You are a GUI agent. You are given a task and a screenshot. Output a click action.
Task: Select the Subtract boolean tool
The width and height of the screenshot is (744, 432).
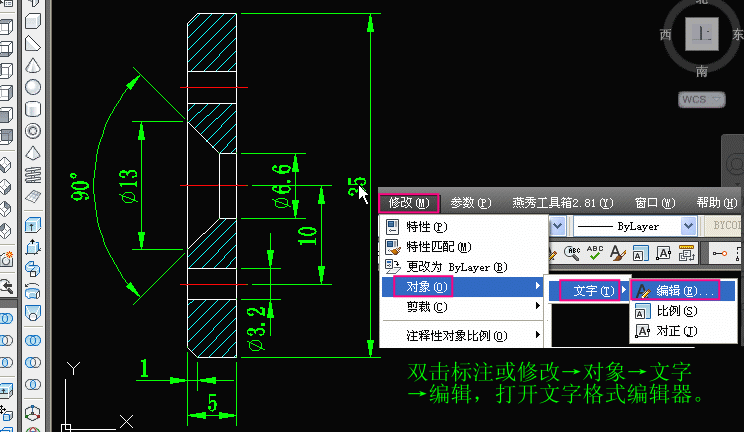pos(33,362)
